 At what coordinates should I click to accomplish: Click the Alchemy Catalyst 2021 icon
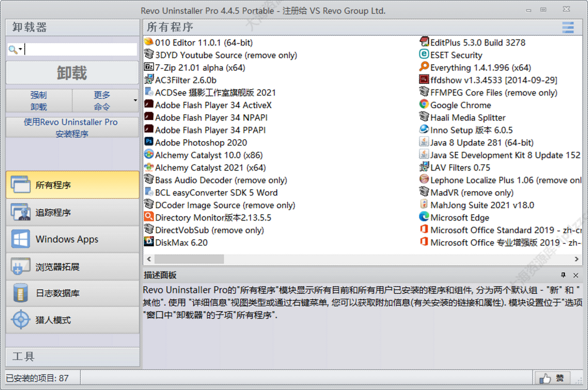tap(149, 167)
